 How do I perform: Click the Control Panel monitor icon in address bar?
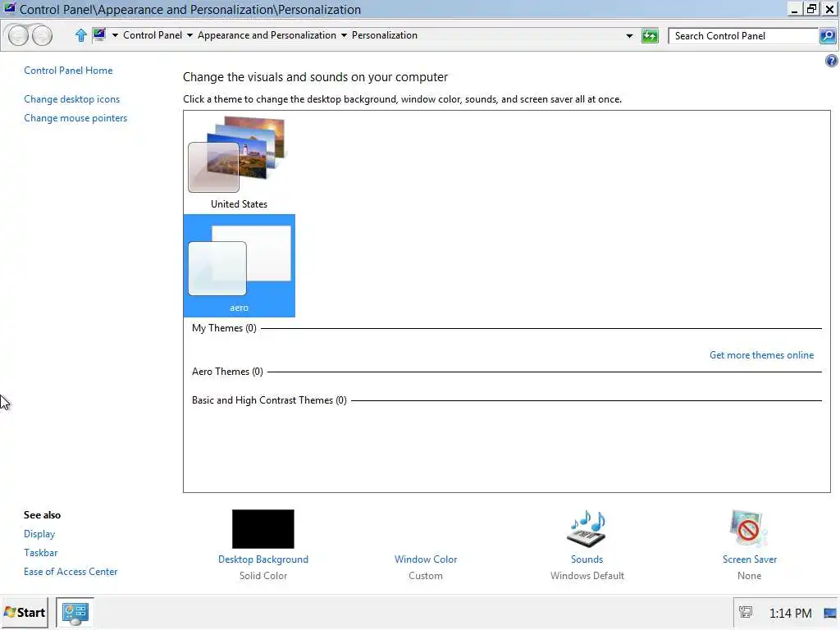pos(99,34)
